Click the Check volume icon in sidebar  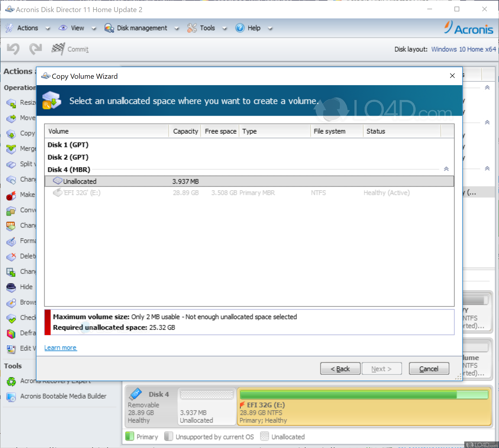pos(11,318)
